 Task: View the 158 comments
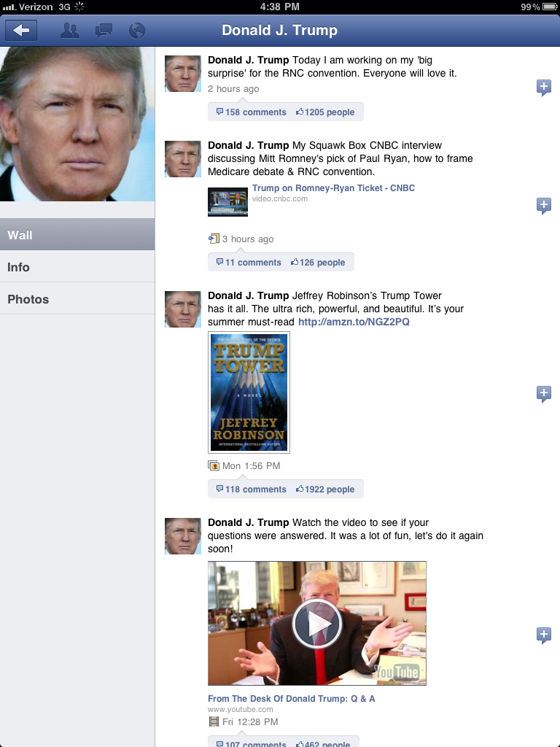[252, 112]
